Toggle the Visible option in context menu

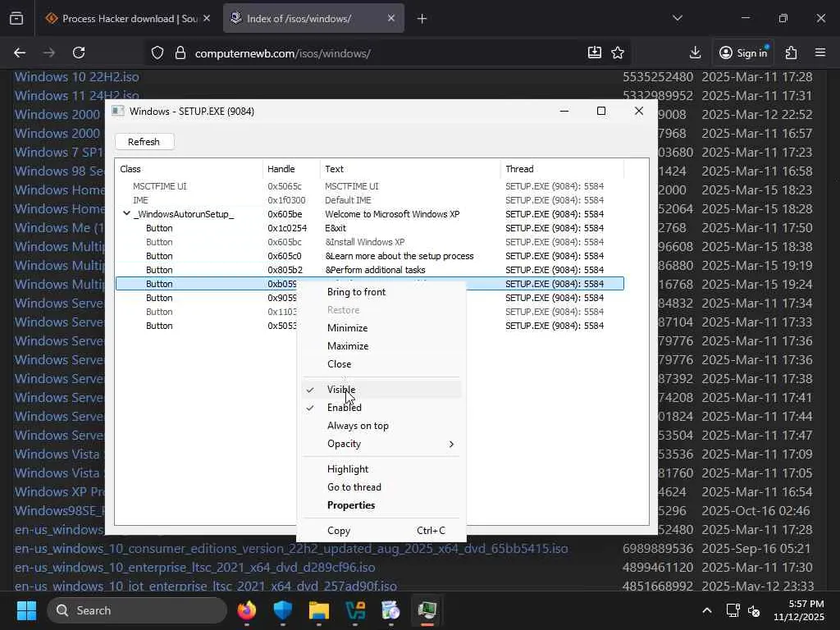(382, 390)
